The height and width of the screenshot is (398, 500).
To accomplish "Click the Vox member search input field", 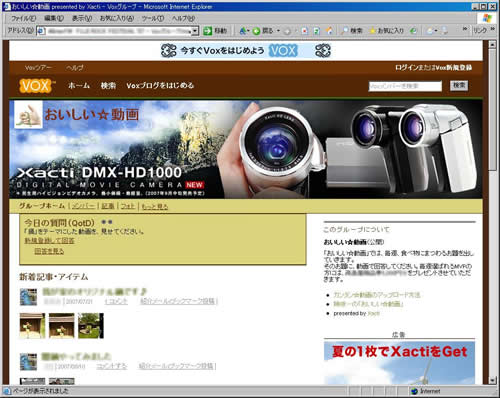I will [405, 86].
